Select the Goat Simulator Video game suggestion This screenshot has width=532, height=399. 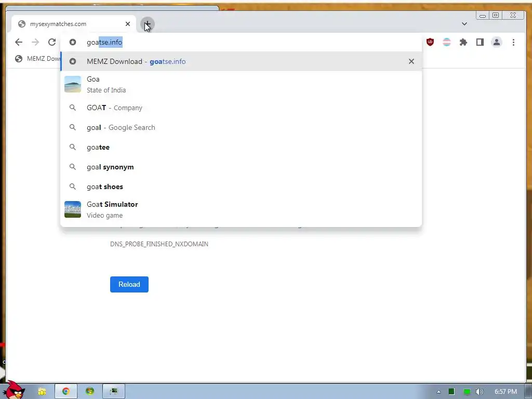[241, 209]
